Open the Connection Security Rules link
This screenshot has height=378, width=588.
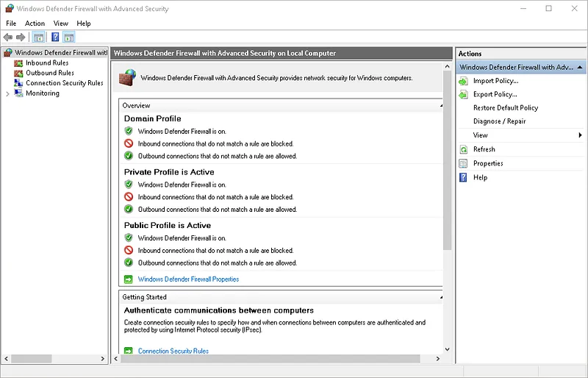[x=173, y=351]
